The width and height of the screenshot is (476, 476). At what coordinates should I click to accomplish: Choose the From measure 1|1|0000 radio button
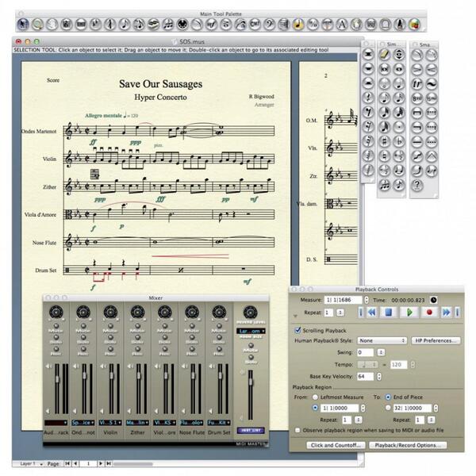click(315, 408)
